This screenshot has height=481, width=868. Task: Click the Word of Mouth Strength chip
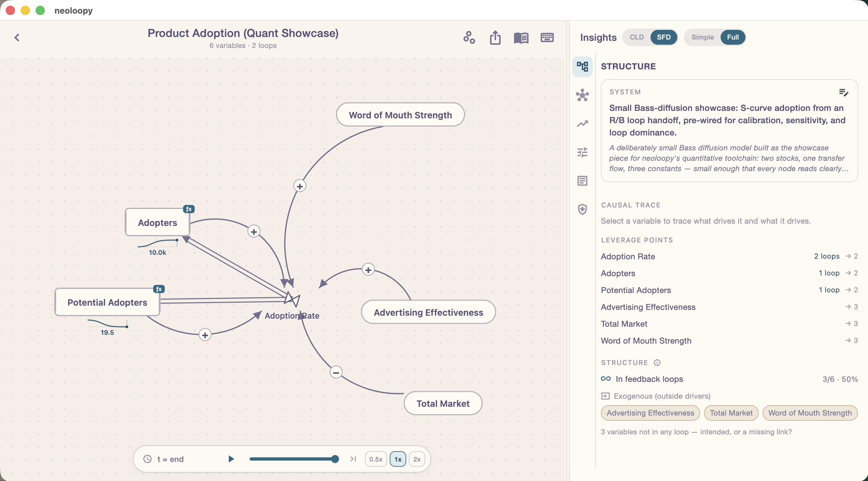(x=810, y=413)
